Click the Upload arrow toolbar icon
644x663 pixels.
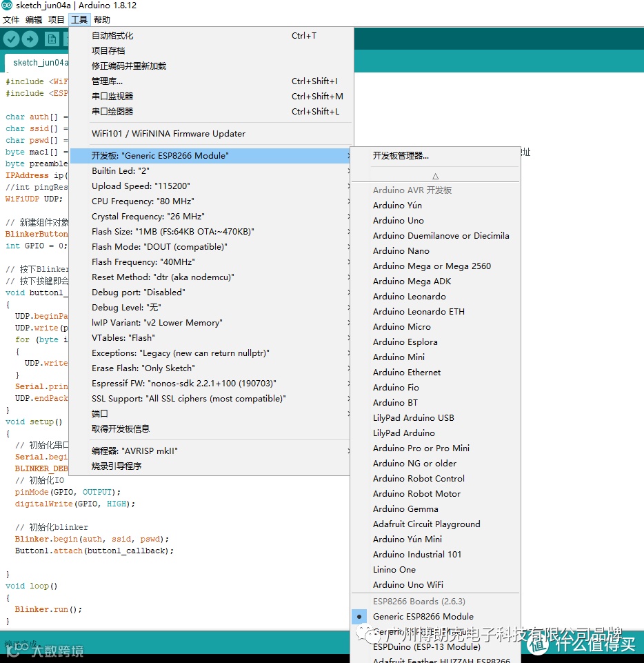pyautogui.click(x=30, y=39)
